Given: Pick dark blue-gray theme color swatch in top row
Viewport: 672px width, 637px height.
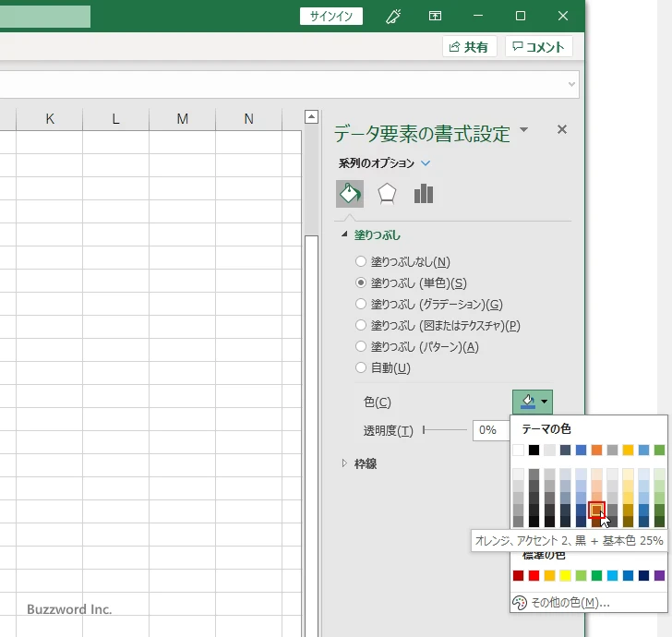Looking at the screenshot, I should (565, 450).
